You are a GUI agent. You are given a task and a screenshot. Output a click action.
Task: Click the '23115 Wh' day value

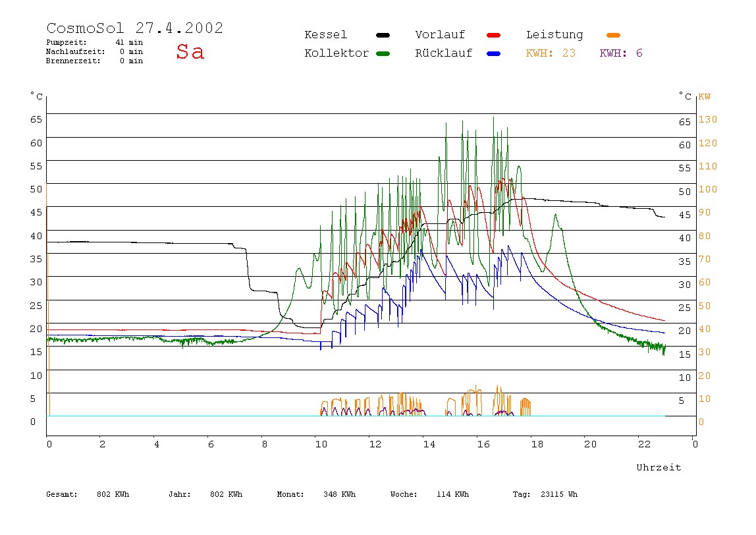[559, 494]
